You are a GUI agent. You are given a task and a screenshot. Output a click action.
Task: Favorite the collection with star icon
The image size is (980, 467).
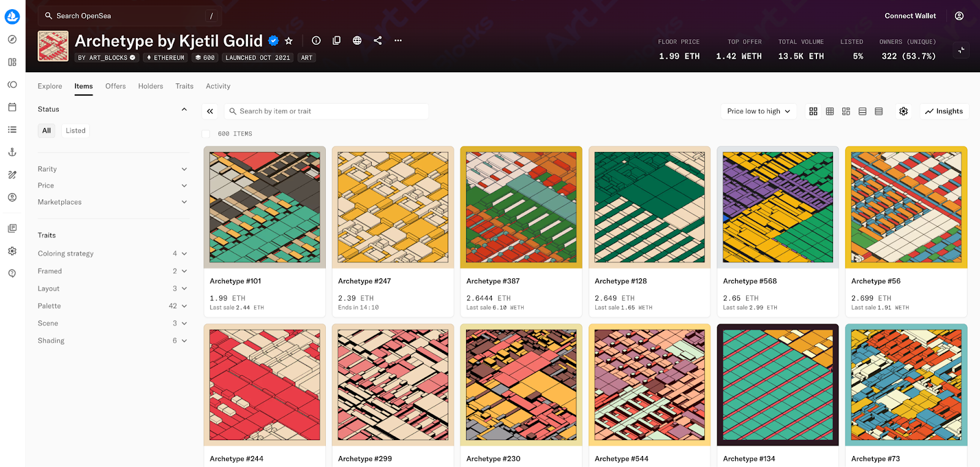(289, 40)
